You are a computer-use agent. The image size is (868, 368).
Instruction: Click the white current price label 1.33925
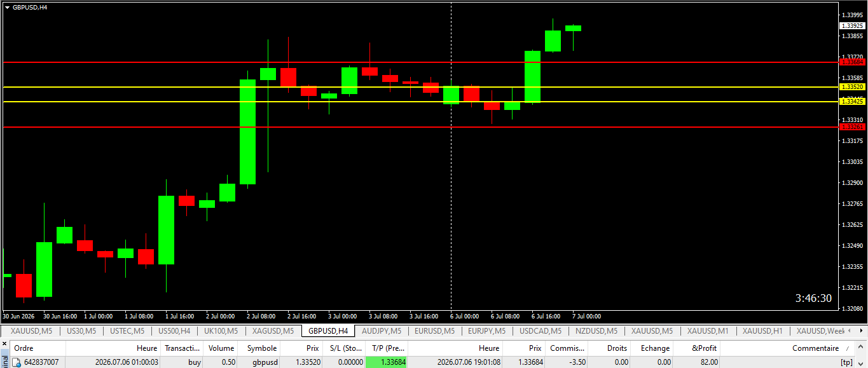click(x=852, y=26)
